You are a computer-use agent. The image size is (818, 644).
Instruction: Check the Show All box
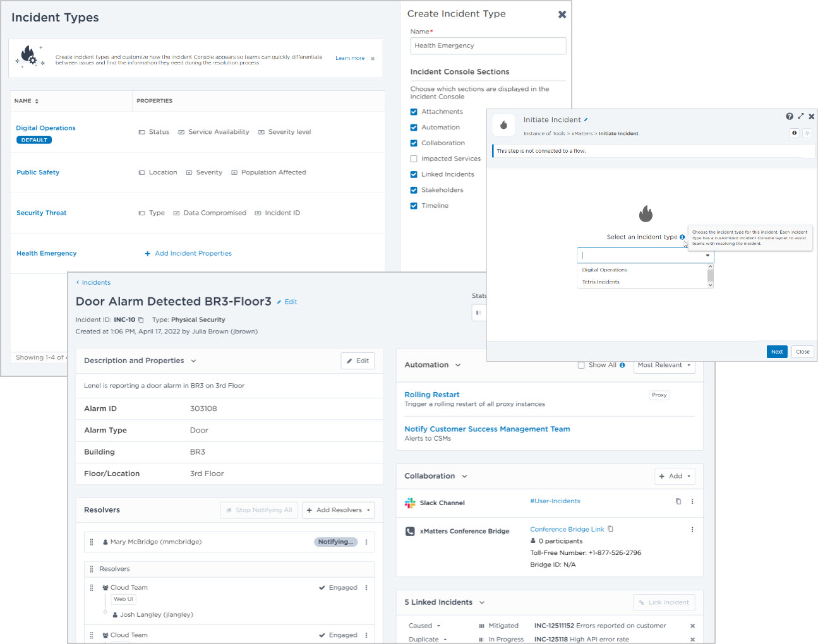tap(581, 365)
